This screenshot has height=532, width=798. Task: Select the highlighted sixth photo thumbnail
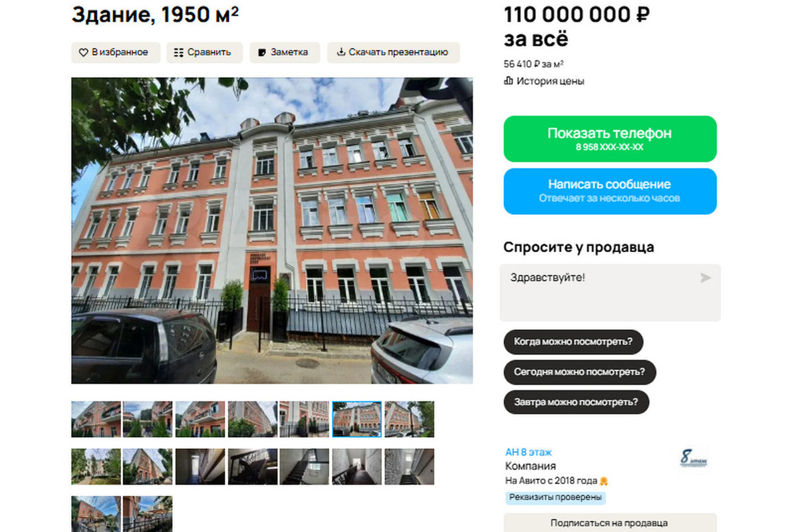[x=357, y=419]
